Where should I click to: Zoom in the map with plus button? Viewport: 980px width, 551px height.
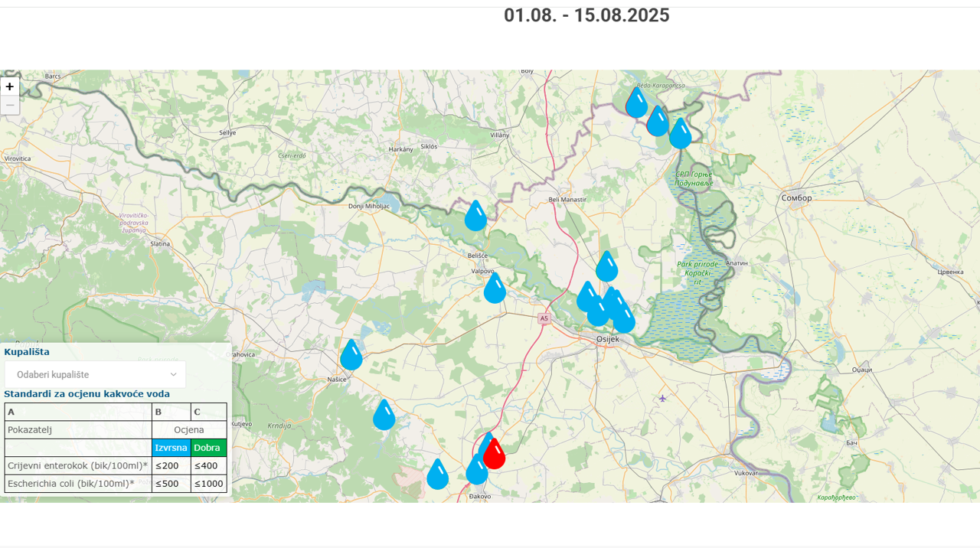[10, 86]
